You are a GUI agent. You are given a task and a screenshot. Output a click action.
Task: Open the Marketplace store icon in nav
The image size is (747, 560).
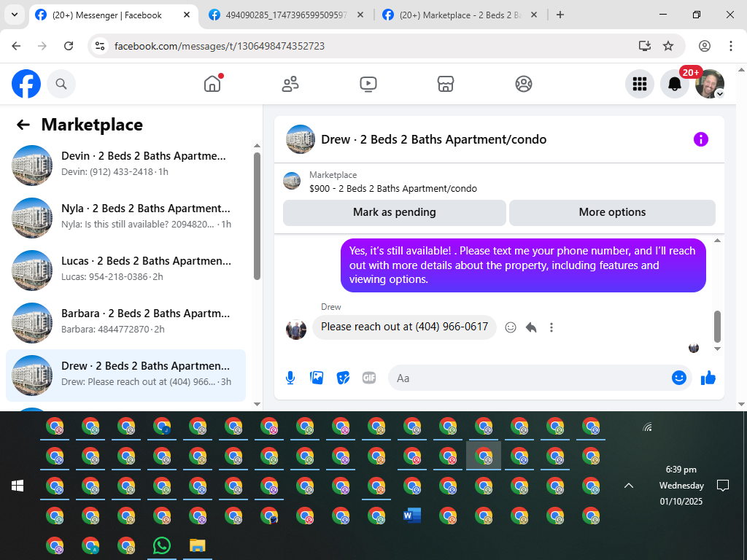(x=446, y=84)
